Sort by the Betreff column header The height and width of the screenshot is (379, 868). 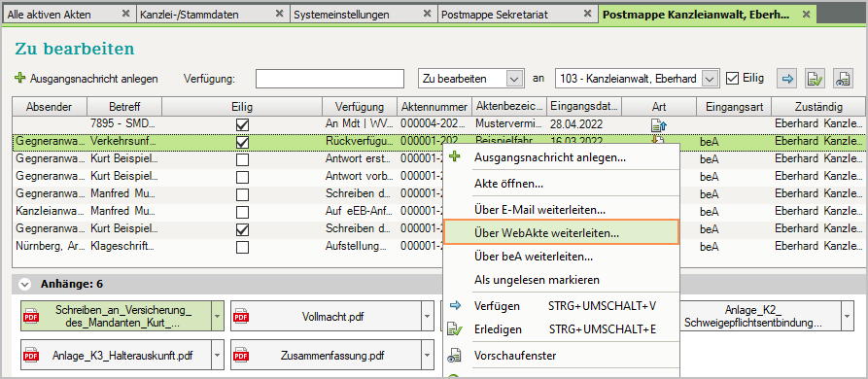pos(124,106)
